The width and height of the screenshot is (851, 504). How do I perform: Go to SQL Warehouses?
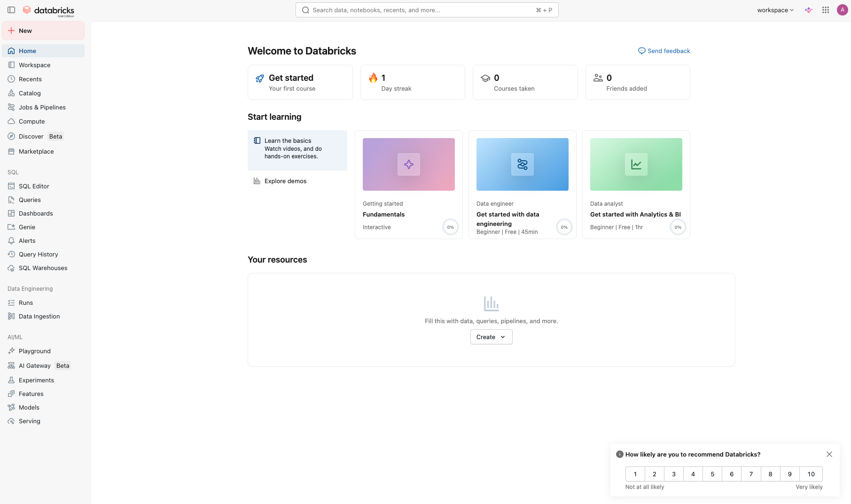(x=43, y=268)
